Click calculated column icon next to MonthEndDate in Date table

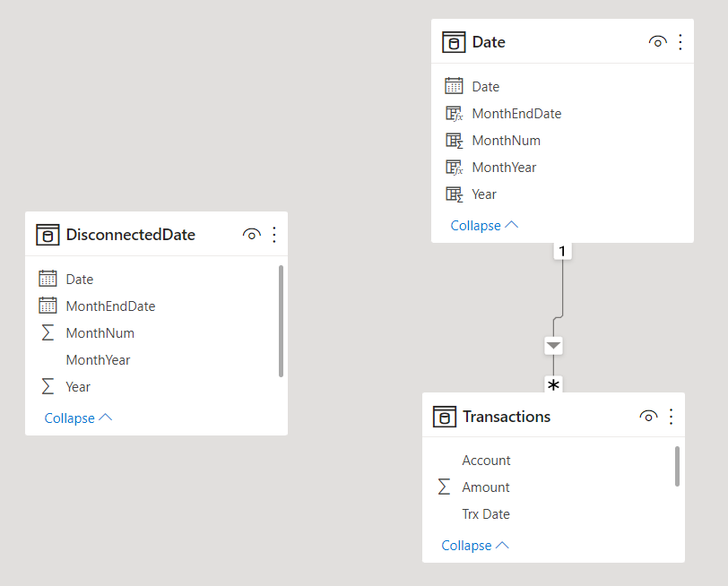pos(454,114)
